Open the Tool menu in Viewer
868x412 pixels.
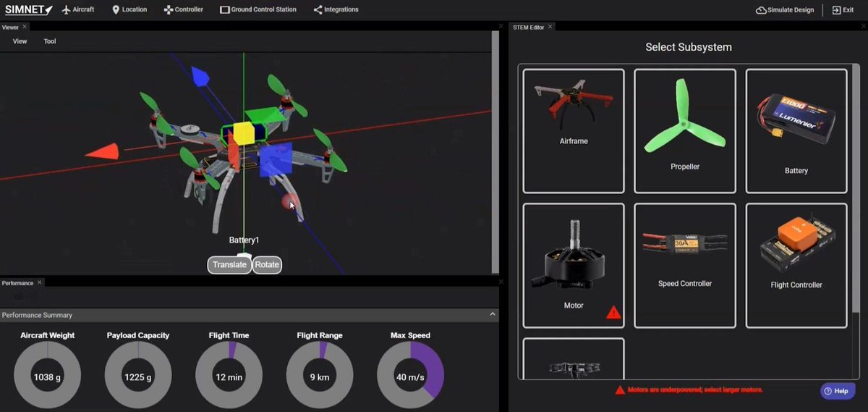pos(49,41)
